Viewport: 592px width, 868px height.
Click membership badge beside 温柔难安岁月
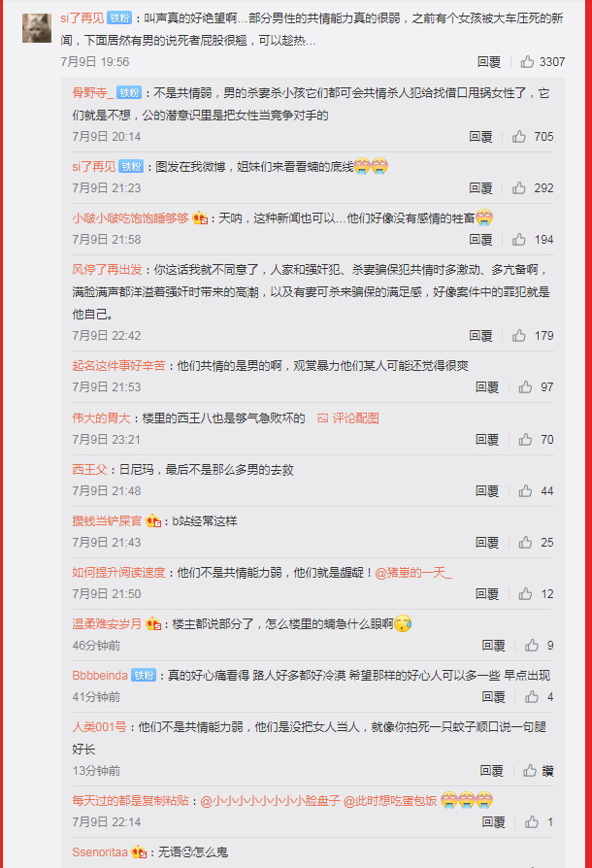[153, 624]
